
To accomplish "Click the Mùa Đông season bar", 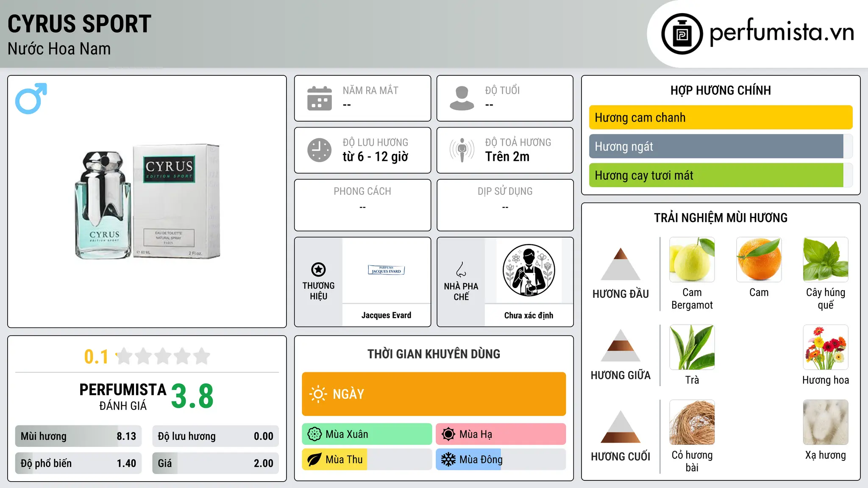I will tap(501, 460).
